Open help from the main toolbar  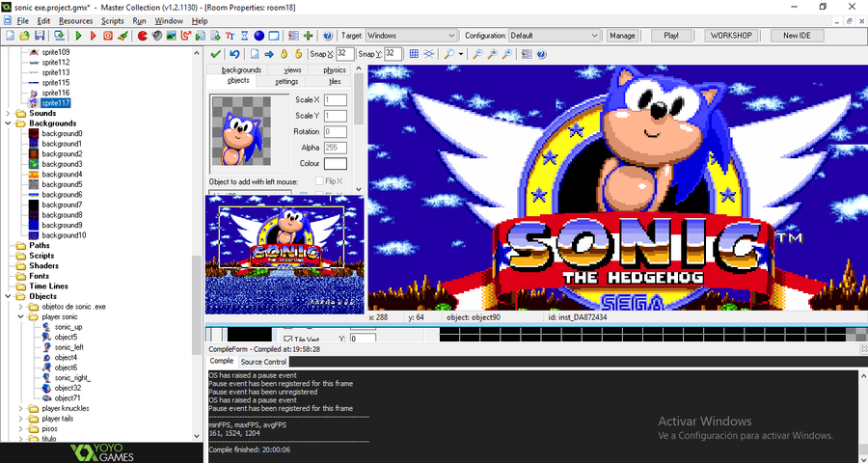click(328, 36)
